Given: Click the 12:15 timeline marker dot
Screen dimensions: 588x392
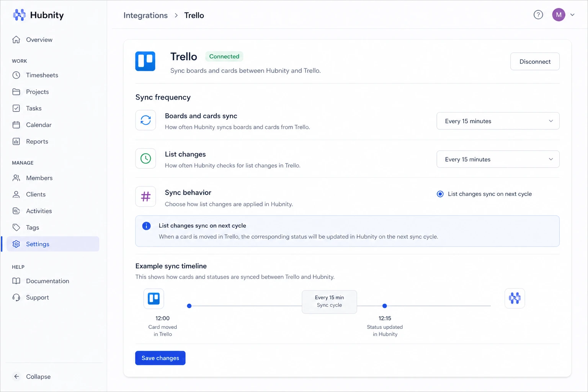Looking at the screenshot, I should (385, 306).
